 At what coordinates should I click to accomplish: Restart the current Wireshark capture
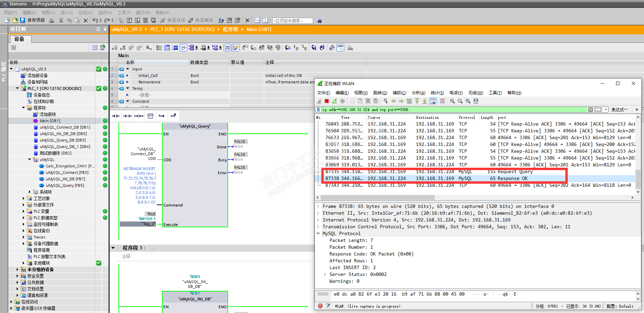point(335,101)
